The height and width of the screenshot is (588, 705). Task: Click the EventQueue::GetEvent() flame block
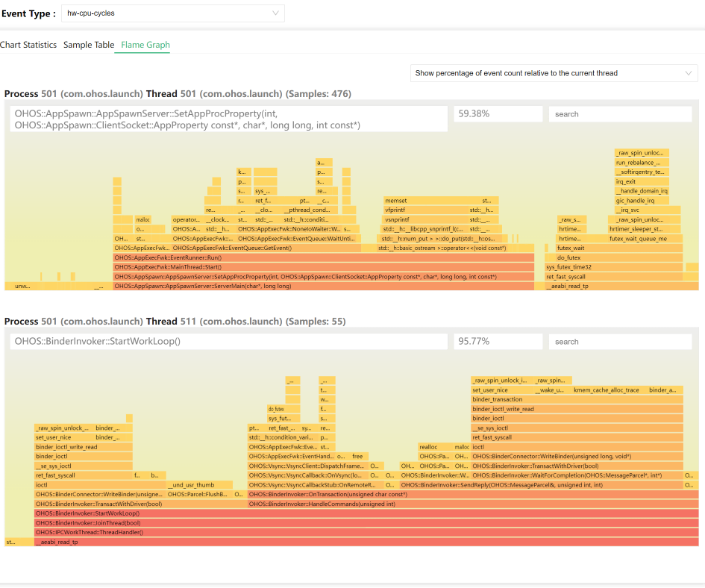(x=266, y=248)
